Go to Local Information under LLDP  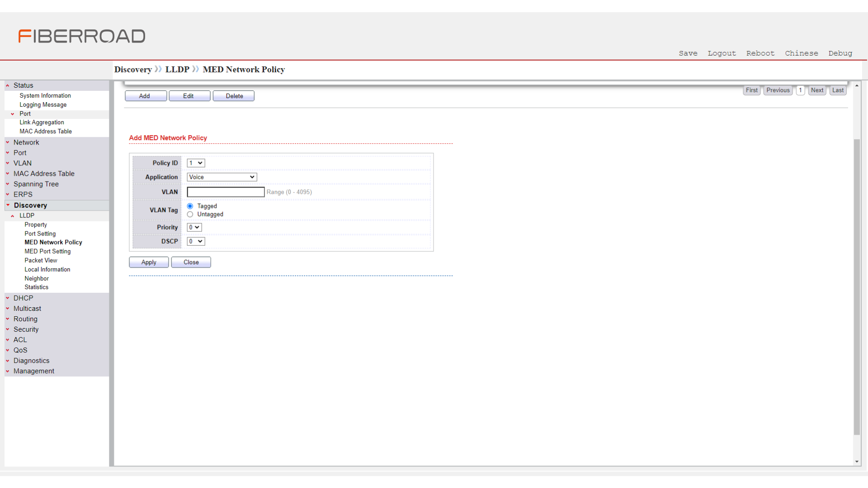click(47, 270)
